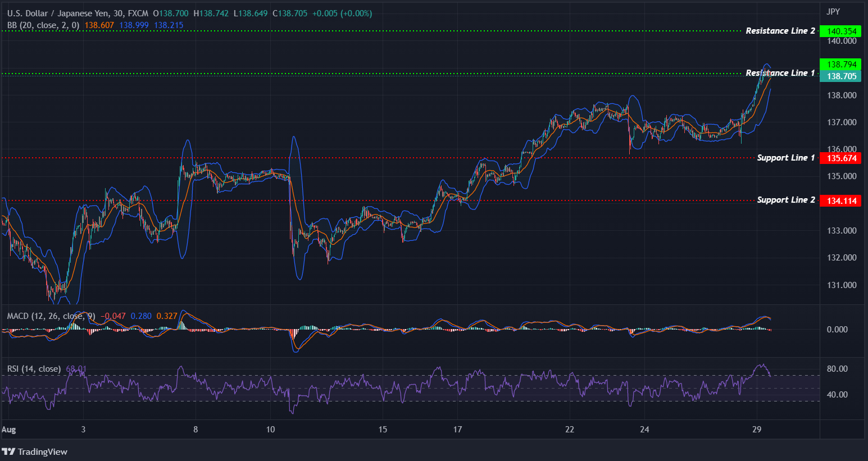The image size is (868, 461).
Task: Click the 80.00 level on the RSI scale
Action: [x=837, y=368]
